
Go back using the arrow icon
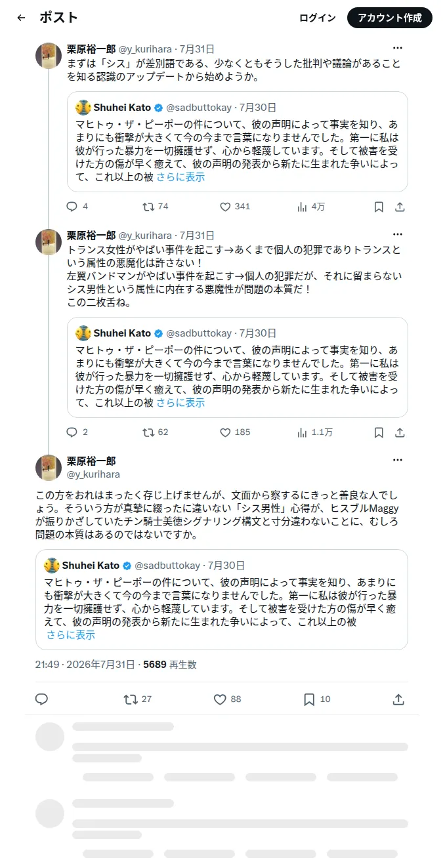pos(21,18)
